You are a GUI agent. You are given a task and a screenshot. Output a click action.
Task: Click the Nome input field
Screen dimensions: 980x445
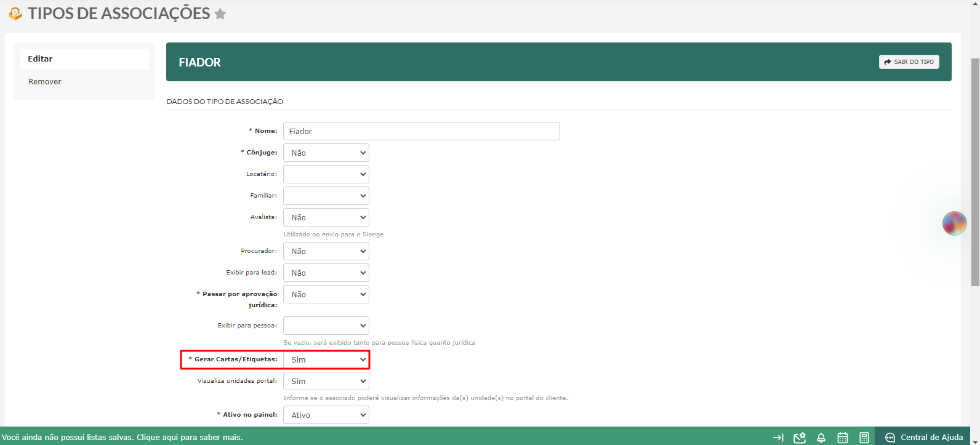coord(421,131)
